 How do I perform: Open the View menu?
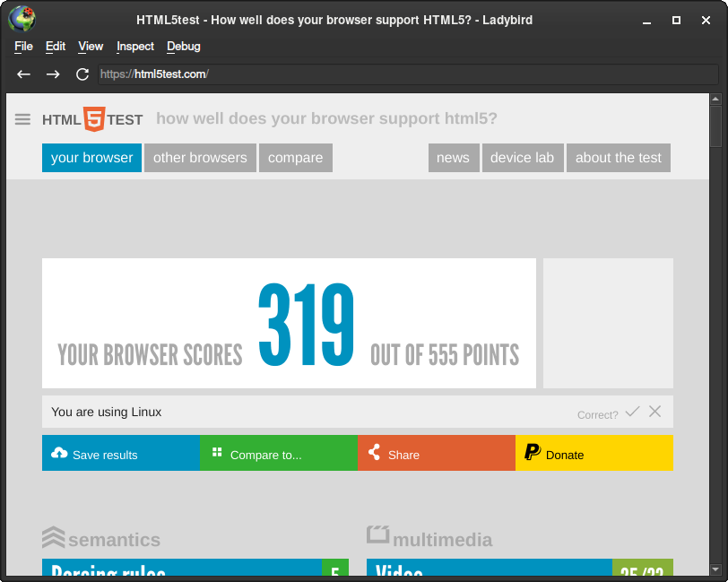[x=91, y=47]
